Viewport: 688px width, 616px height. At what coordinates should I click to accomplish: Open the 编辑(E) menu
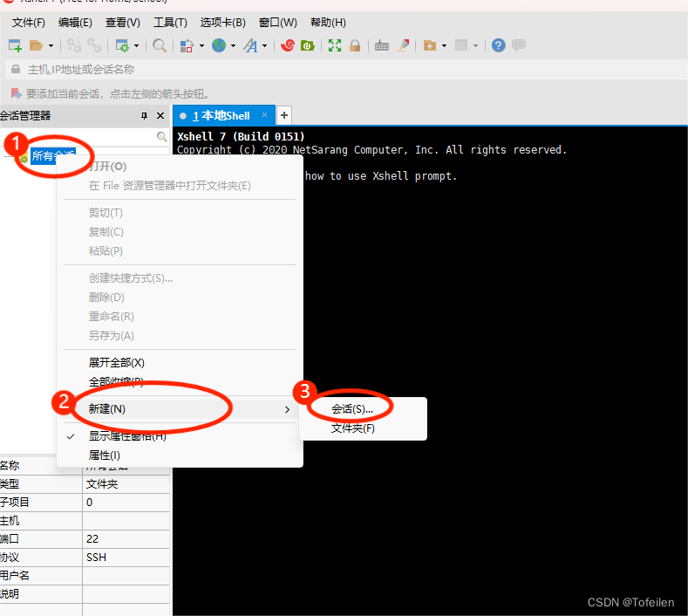[x=76, y=23]
